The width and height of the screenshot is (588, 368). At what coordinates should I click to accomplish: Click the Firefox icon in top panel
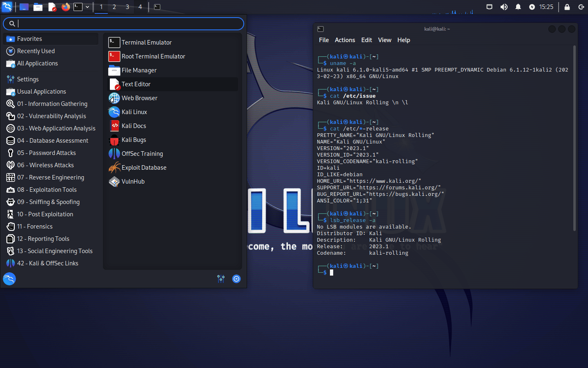[66, 7]
